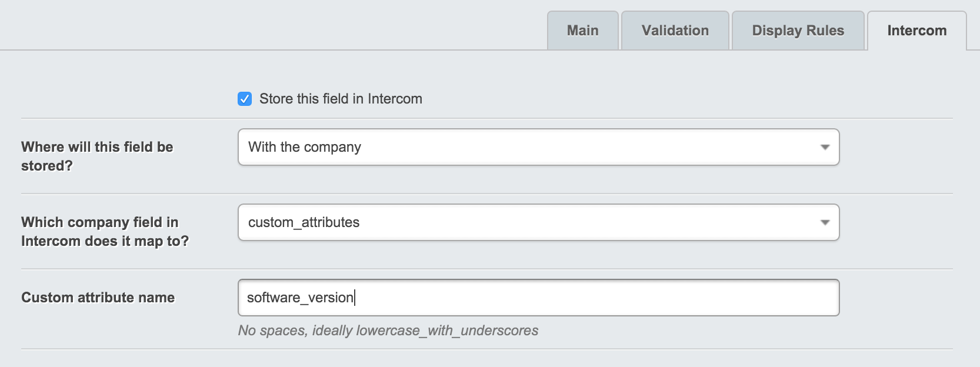Click the blue checkmark beside Store this field

coord(245,99)
